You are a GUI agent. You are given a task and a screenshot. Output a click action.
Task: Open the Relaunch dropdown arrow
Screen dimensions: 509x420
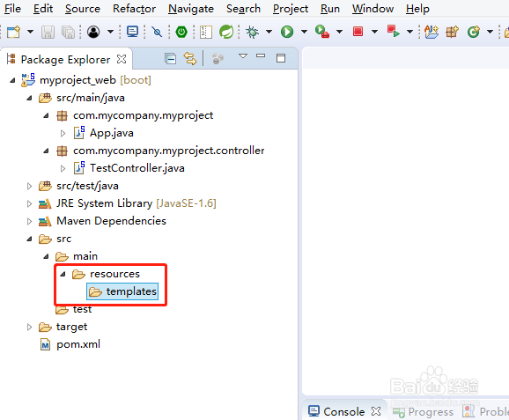(409, 32)
